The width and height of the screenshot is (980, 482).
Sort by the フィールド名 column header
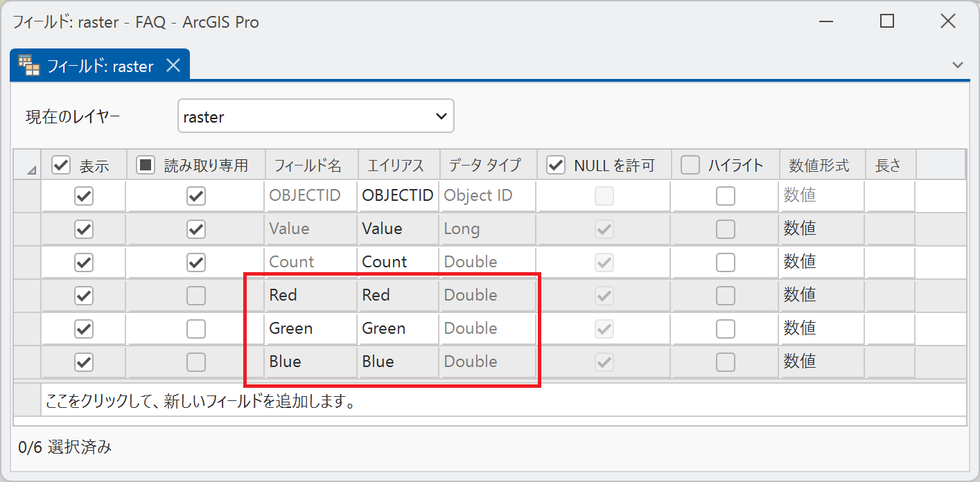coord(312,166)
